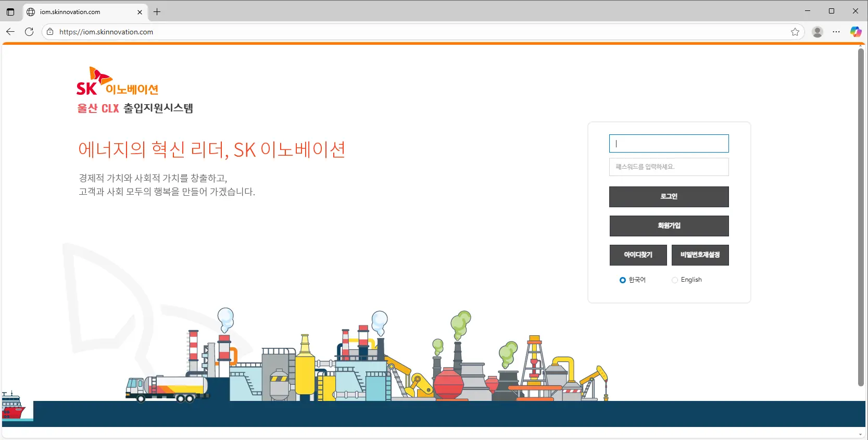Open browser profile avatar icon
The width and height of the screenshot is (868, 440).
point(817,32)
